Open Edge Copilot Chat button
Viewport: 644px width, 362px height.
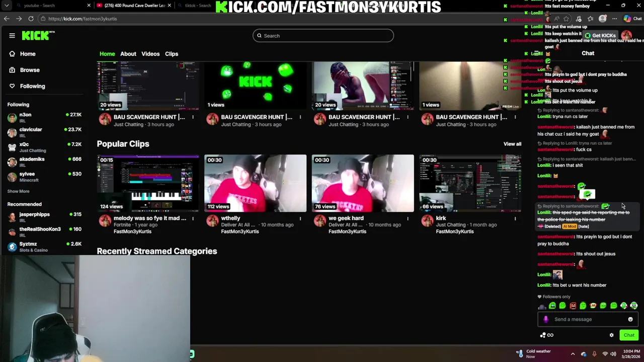click(x=632, y=19)
